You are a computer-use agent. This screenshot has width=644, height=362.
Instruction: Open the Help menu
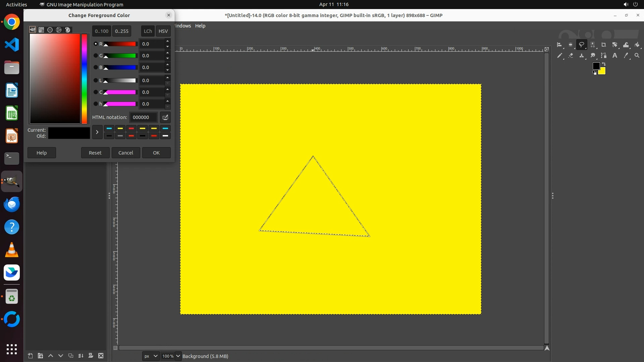click(x=200, y=26)
